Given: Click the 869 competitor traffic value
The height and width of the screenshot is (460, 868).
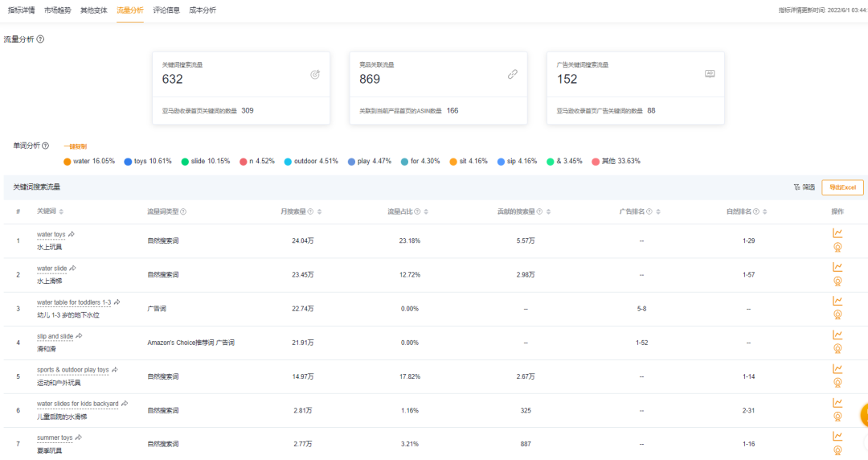Looking at the screenshot, I should [369, 80].
